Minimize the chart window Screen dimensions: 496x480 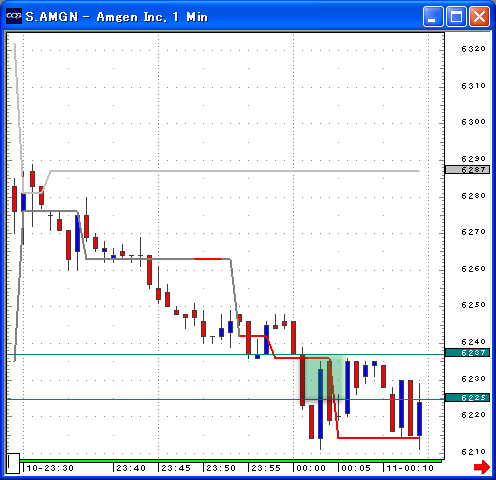pyautogui.click(x=433, y=16)
